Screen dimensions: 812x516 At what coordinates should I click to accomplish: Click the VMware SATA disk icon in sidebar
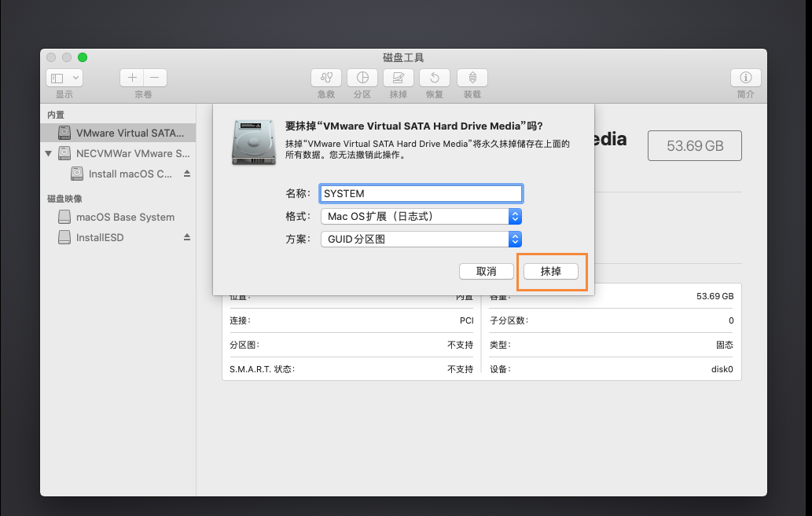pos(64,133)
